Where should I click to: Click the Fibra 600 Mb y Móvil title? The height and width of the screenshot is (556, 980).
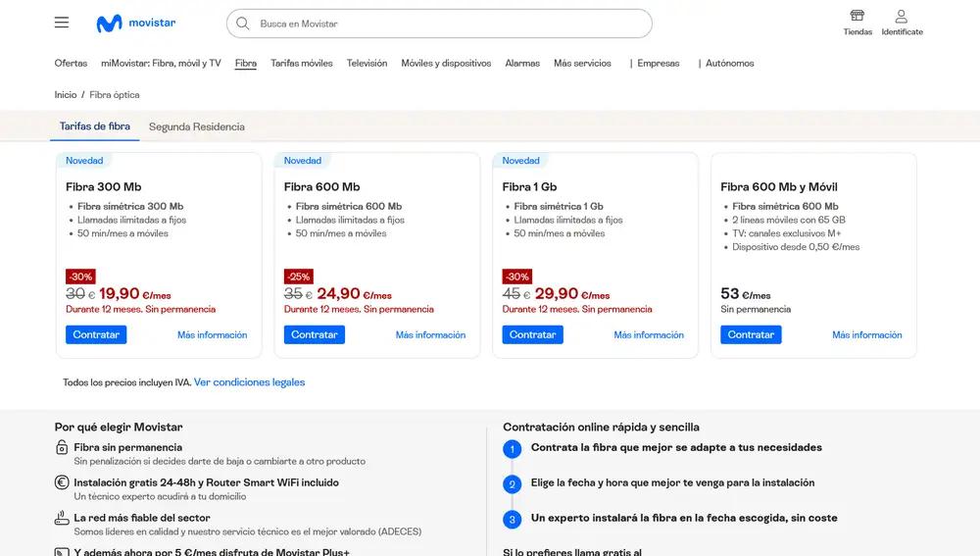coord(779,187)
